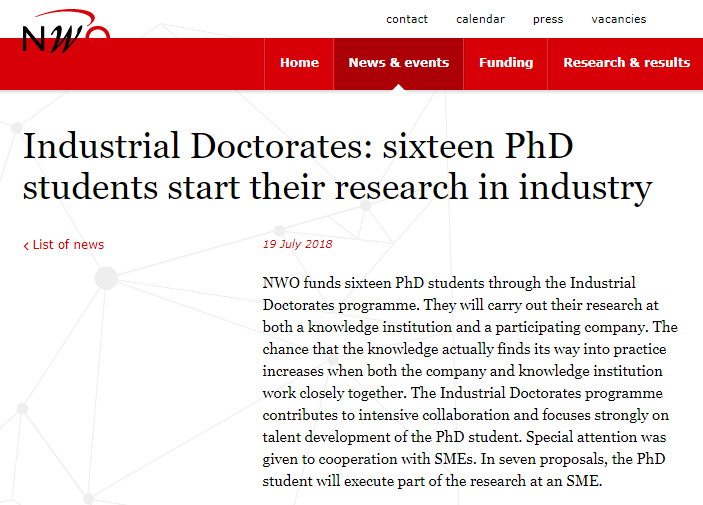The width and height of the screenshot is (703, 505).
Task: Click the paragraph starting 'NWO funds sixteen PhD students'
Action: coord(470,382)
